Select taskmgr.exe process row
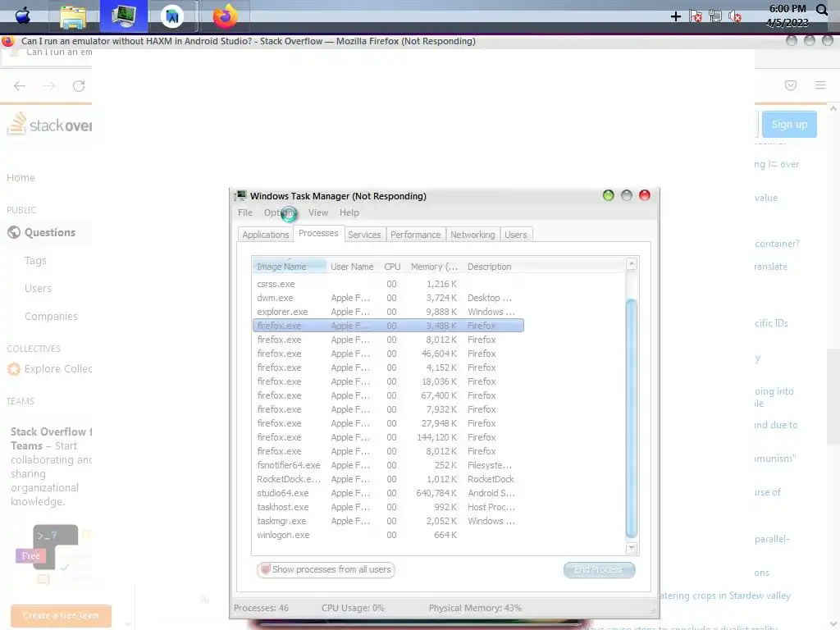 [388, 521]
